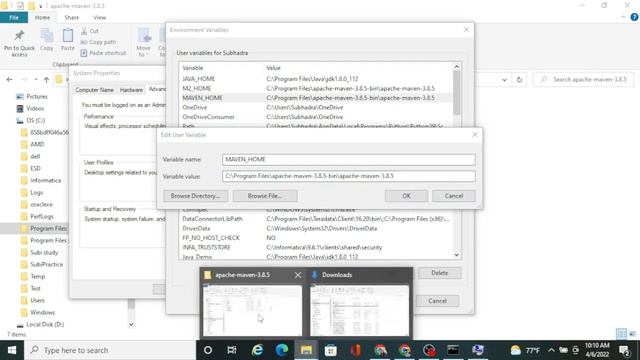The width and height of the screenshot is (640, 360).
Task: Click the Variable name field
Action: pos(349,159)
